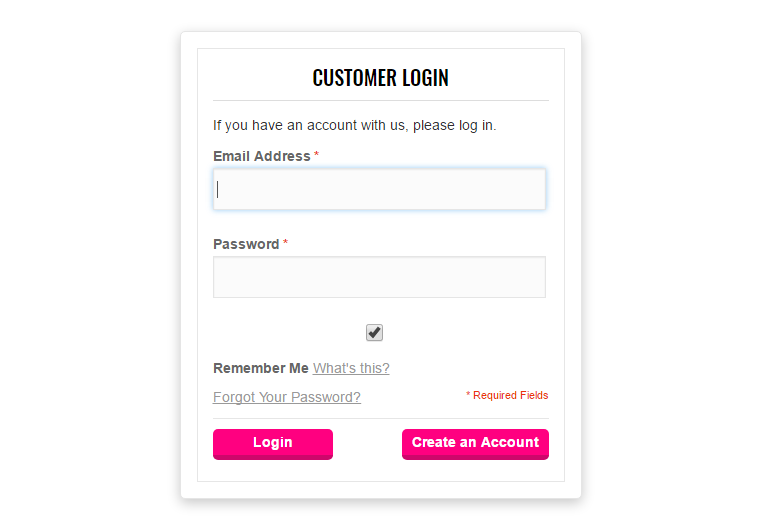Image resolution: width=761 pixels, height=530 pixels.
Task: Click the Forgot Your Password? link
Action: 287,397
